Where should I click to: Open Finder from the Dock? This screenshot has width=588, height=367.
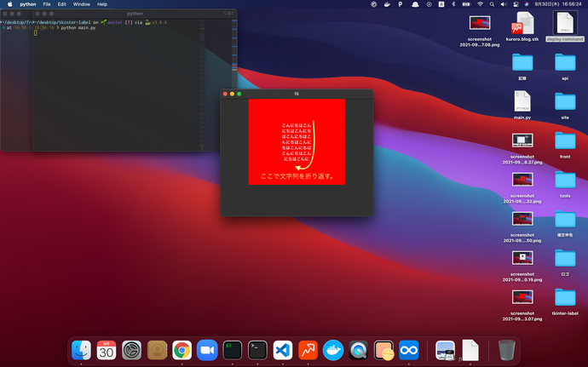point(81,350)
